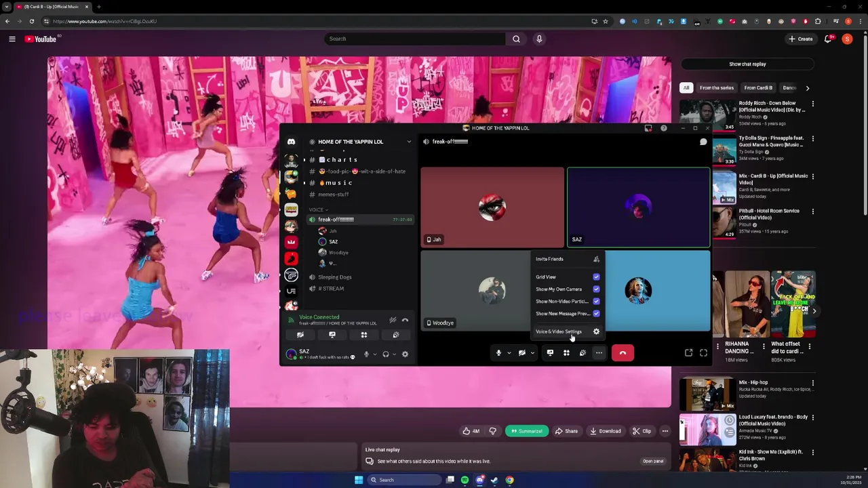
Task: Open input device dropdown beside user panel mic
Action: (x=375, y=354)
